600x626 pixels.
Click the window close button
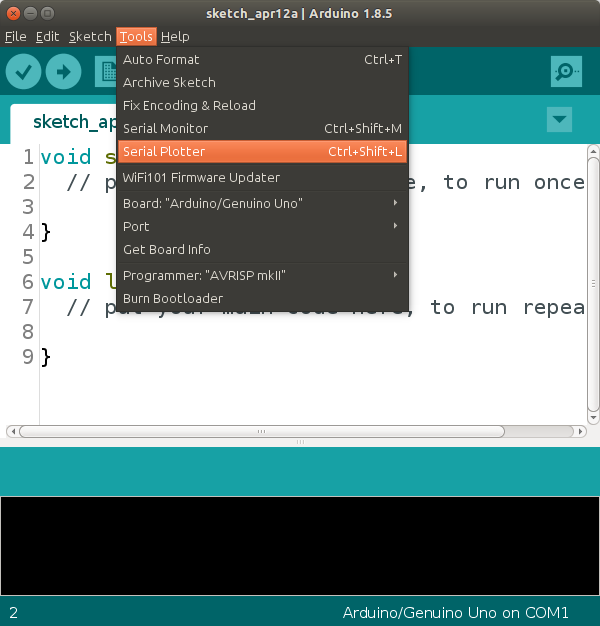[x=13, y=14]
